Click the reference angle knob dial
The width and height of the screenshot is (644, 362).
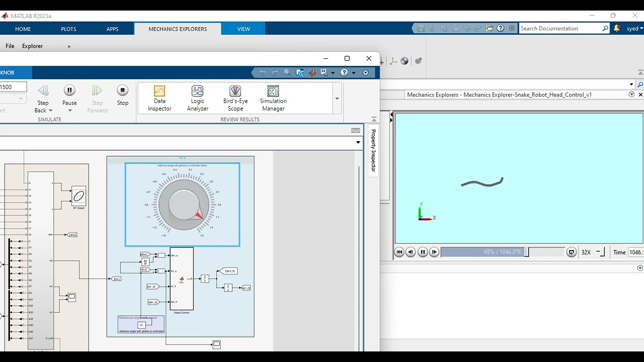pyautogui.click(x=184, y=205)
